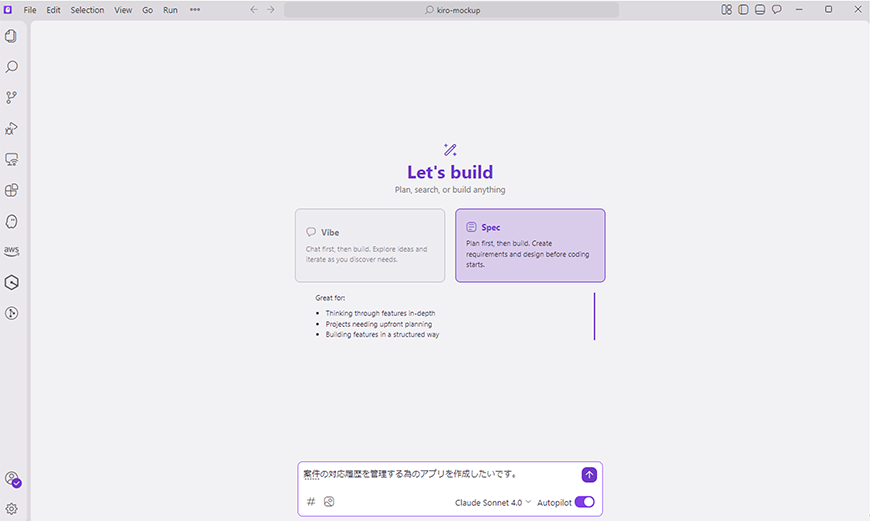The height and width of the screenshot is (522, 870).
Task: Select the Vibe mode card
Action: 370,245
